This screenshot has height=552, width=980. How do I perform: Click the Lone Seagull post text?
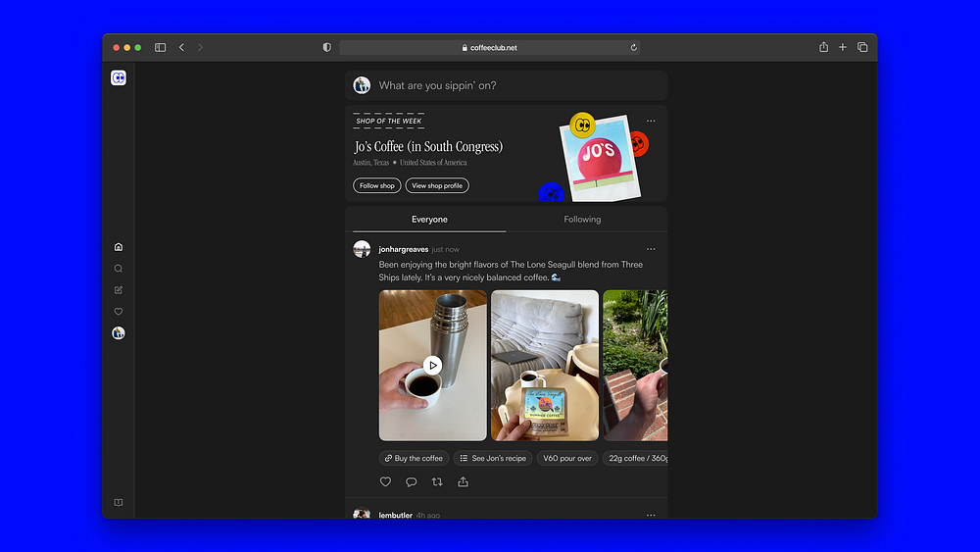coord(511,271)
